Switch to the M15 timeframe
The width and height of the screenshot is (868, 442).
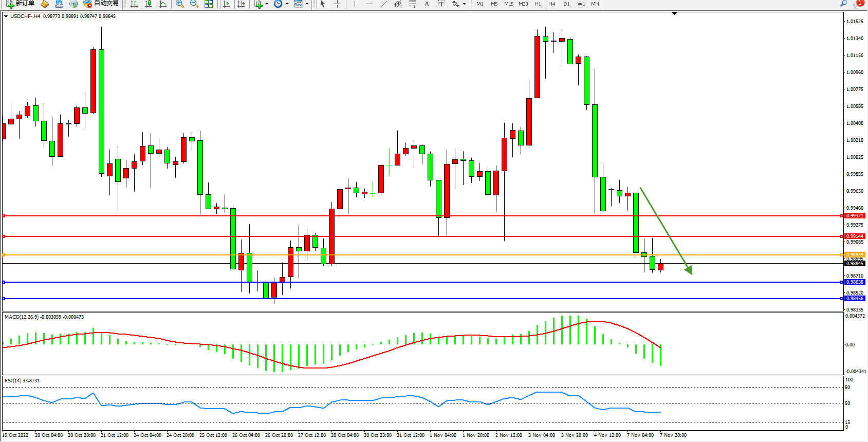click(508, 4)
